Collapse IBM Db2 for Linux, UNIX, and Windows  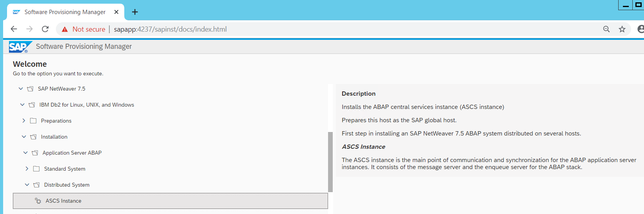pos(22,105)
